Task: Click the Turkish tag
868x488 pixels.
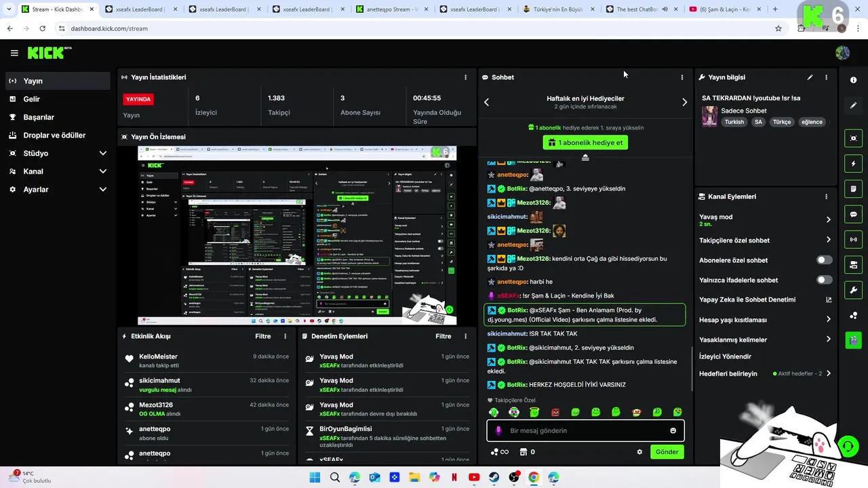Action: click(x=734, y=122)
